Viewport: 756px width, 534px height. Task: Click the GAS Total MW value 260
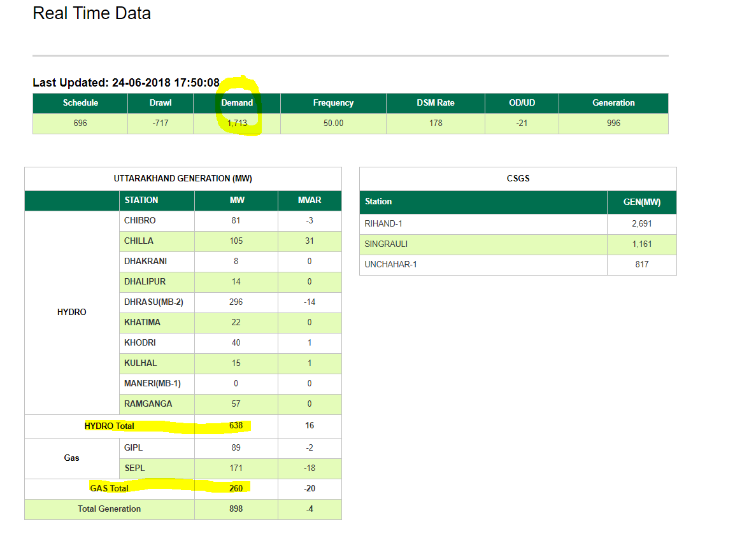click(236, 489)
